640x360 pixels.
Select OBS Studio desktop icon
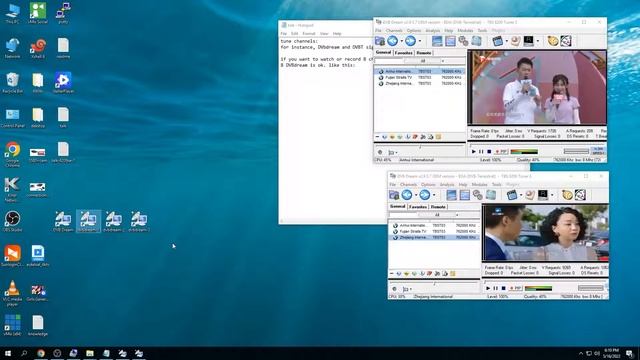[x=13, y=221]
